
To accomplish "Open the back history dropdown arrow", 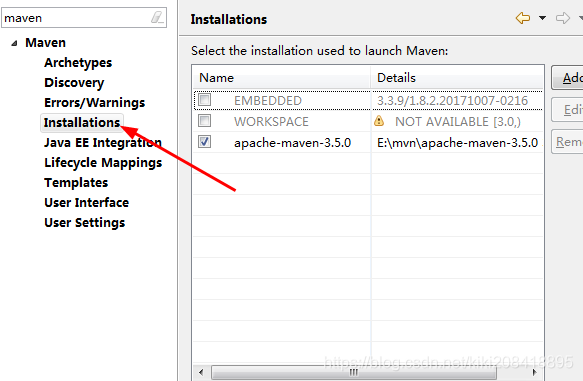I will click(542, 18).
